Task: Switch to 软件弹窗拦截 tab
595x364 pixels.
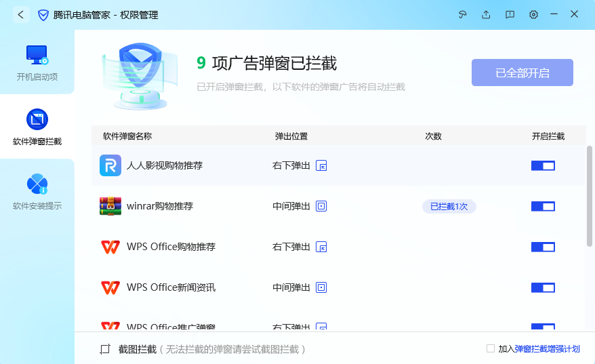Action: click(37, 127)
